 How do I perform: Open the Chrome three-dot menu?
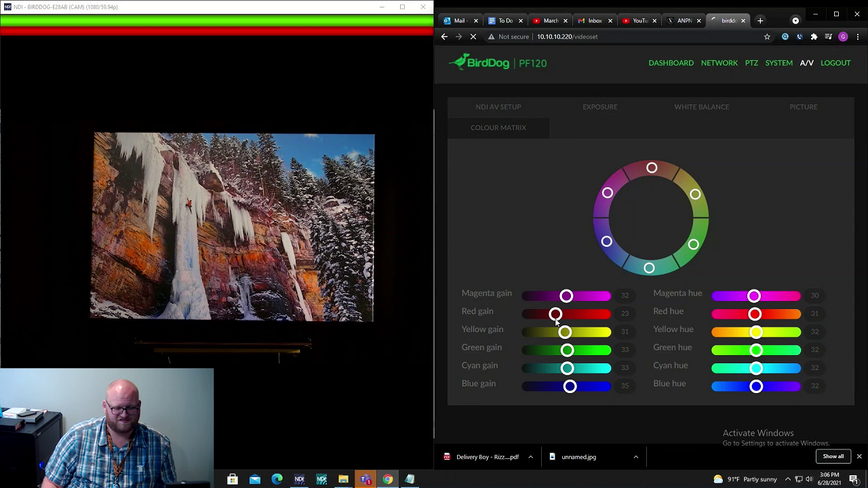(858, 37)
